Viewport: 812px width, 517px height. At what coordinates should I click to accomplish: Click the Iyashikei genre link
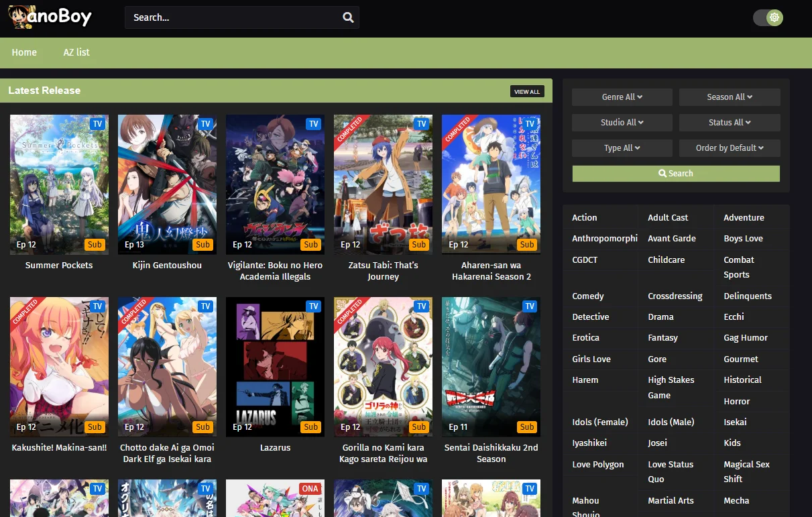[589, 443]
